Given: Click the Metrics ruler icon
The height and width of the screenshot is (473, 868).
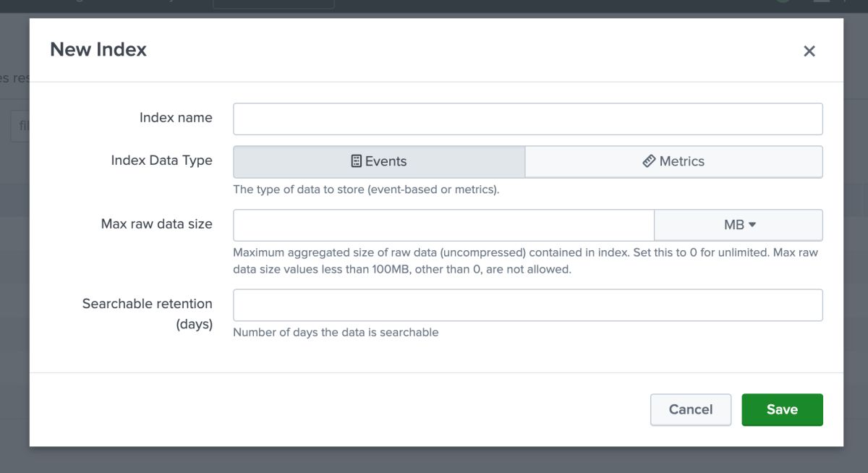Looking at the screenshot, I should click(x=649, y=161).
